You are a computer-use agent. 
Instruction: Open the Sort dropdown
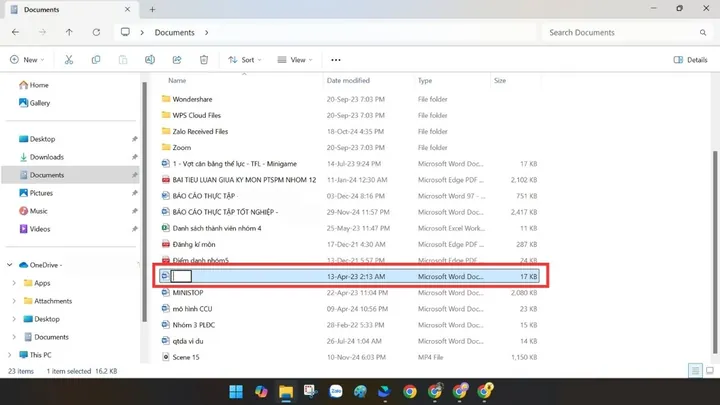point(244,60)
